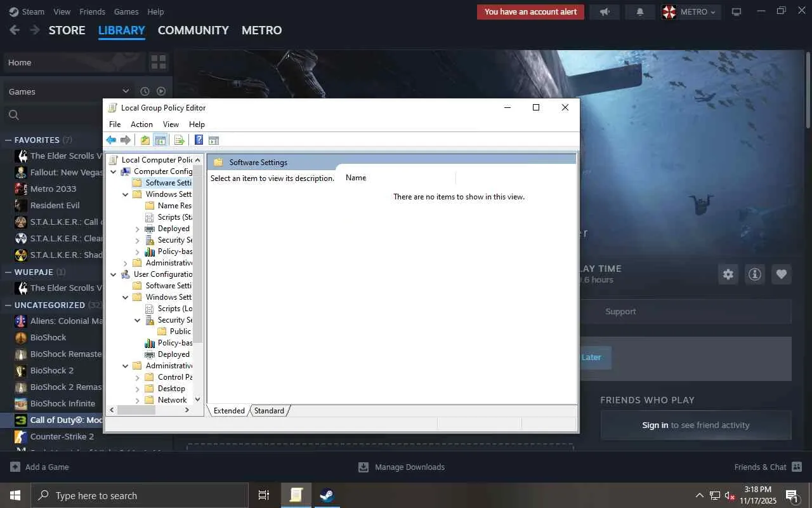Screen dimensions: 812x508
Task: Expand Administrative Templates under Computer Configuration
Action: (126, 263)
